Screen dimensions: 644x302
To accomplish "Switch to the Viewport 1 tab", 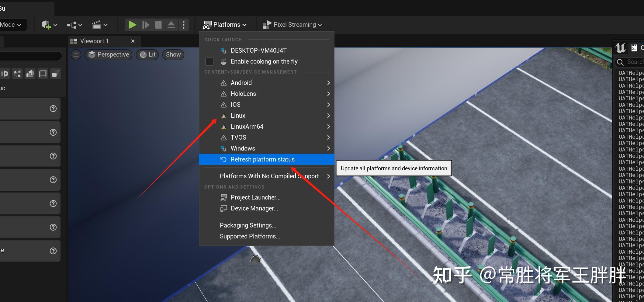I will click(94, 41).
